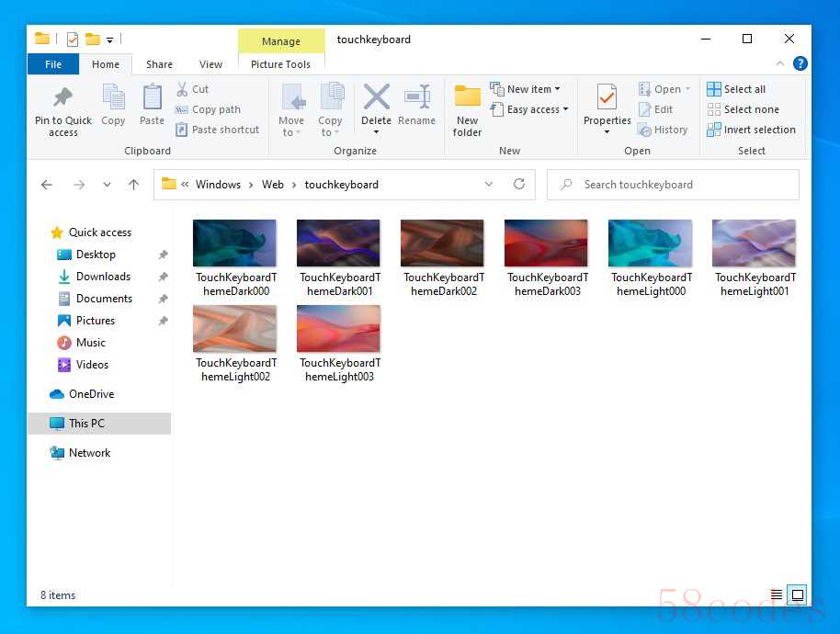The image size is (840, 634).
Task: Go up one folder level
Action: [x=133, y=185]
